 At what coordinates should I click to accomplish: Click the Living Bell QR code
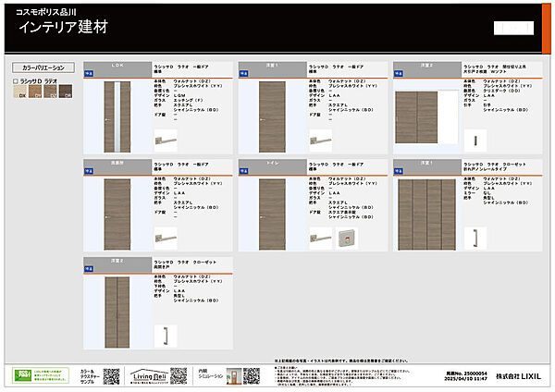(x=179, y=376)
